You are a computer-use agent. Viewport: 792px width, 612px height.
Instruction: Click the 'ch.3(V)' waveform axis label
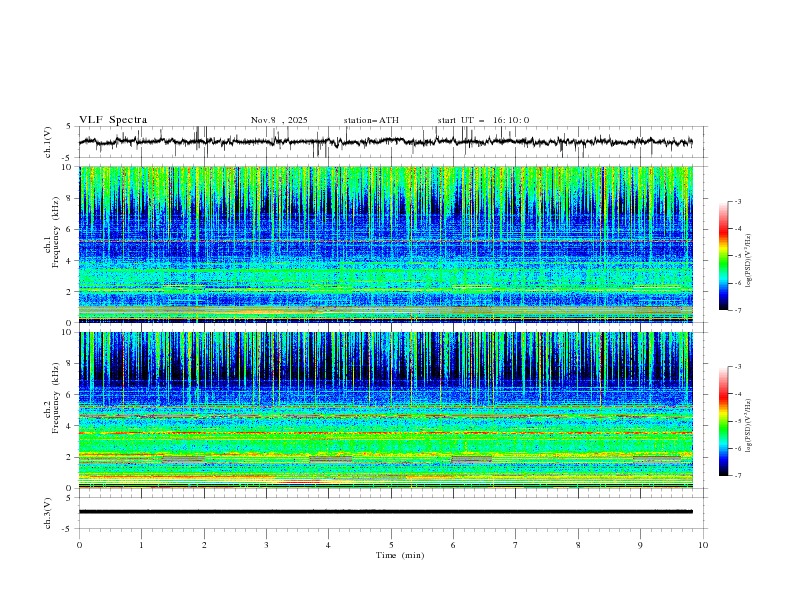click(x=48, y=513)
